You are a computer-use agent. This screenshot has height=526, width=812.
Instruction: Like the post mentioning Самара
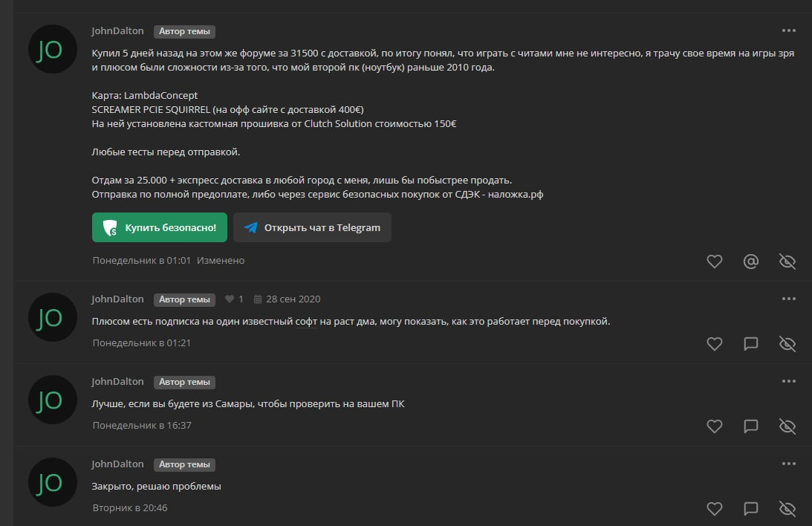point(714,426)
